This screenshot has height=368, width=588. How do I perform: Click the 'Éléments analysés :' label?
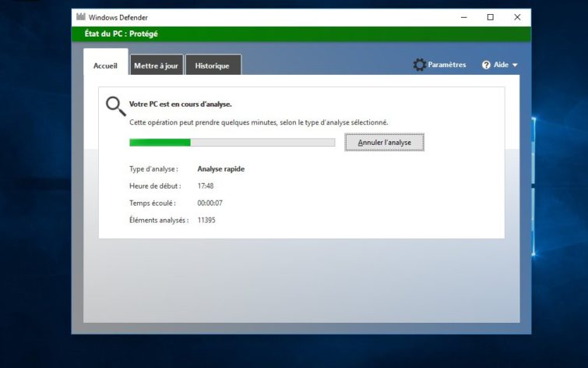pos(159,220)
